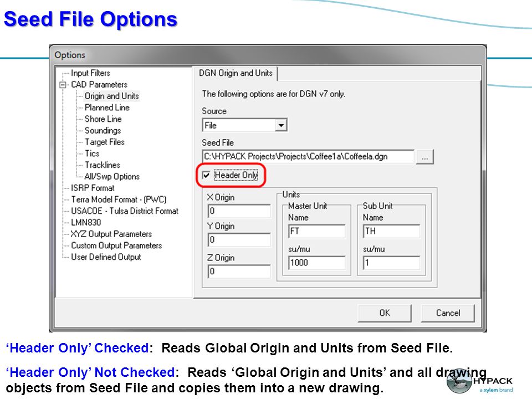Collapse the CAD Parameters tree node

63,85
